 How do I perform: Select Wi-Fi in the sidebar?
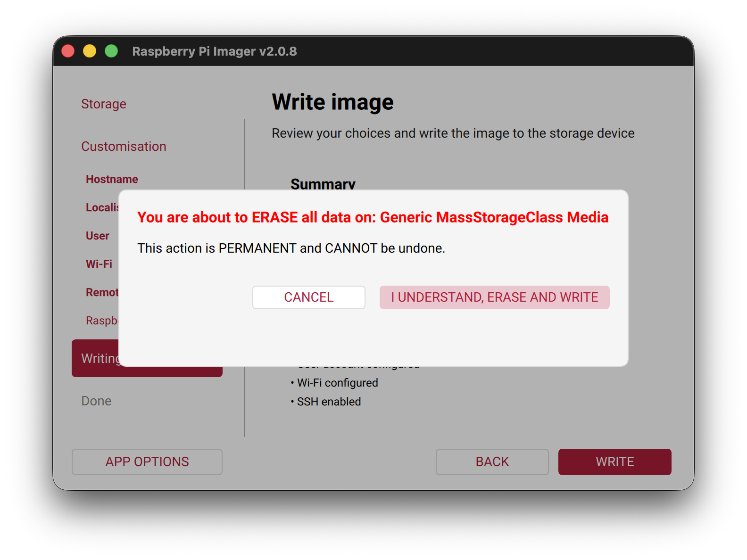coord(99,264)
